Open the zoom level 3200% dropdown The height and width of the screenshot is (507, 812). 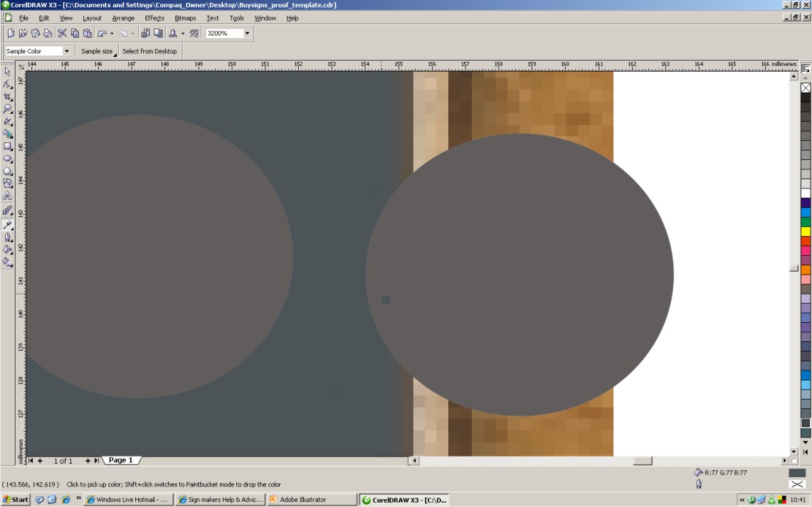247,33
